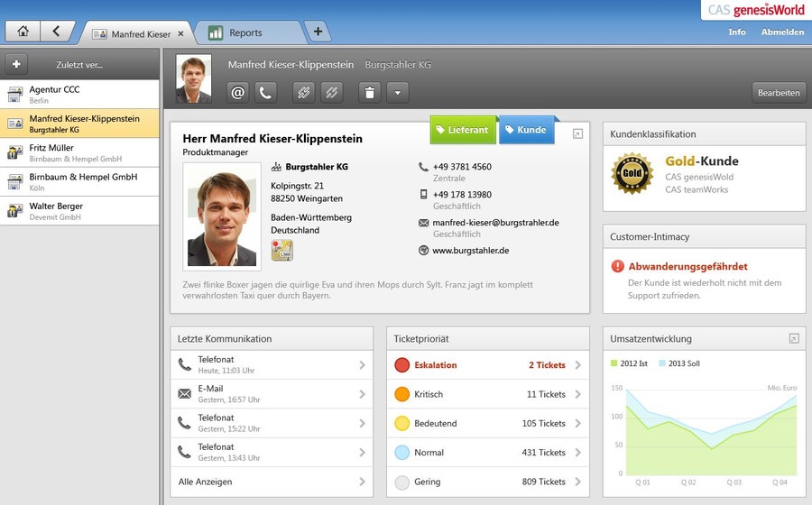Close the Manfred Kieser tab
812x505 pixels.
[180, 33]
